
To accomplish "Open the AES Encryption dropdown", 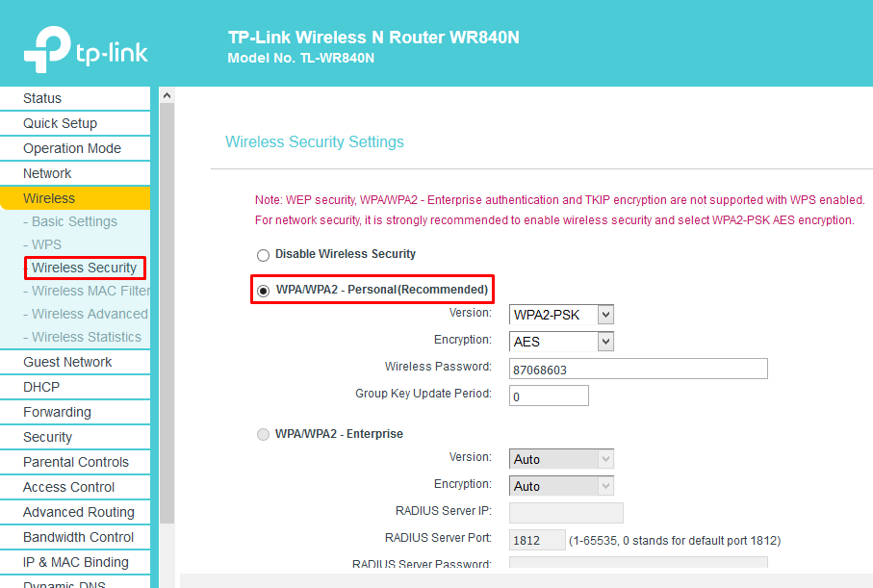I will click(x=561, y=342).
